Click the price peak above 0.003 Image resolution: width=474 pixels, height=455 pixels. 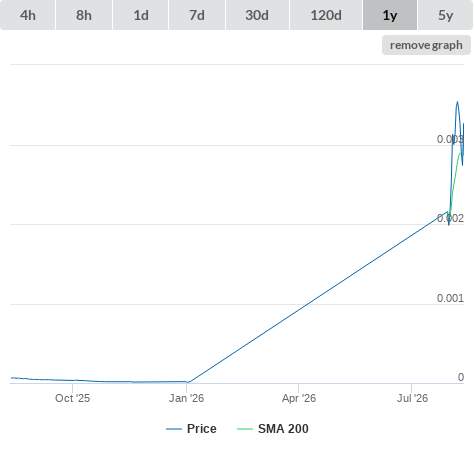(x=457, y=102)
